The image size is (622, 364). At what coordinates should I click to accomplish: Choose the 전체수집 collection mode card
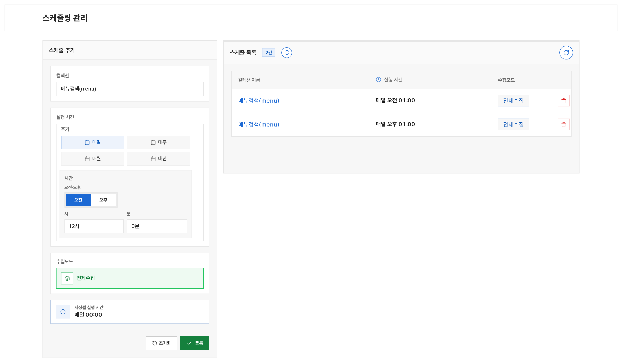click(130, 278)
